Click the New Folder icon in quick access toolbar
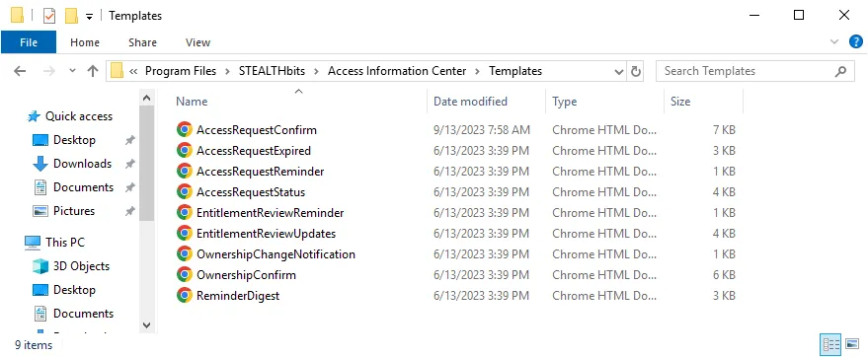 pyautogui.click(x=71, y=16)
